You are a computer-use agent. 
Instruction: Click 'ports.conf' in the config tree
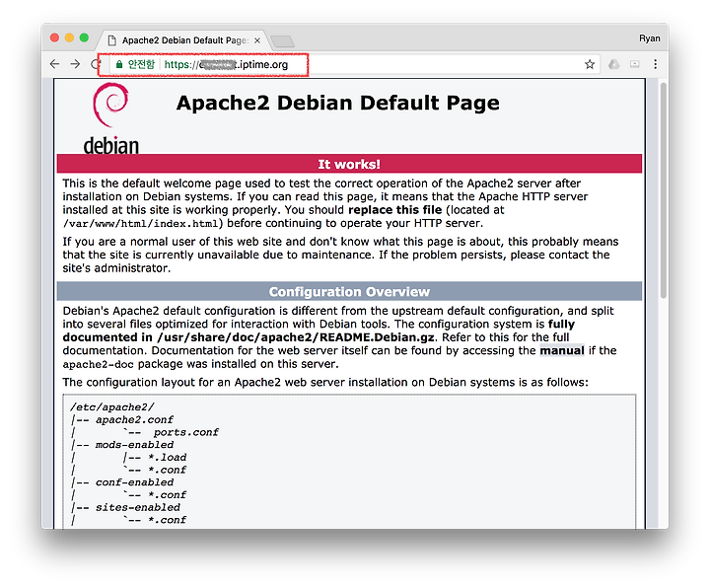click(185, 433)
